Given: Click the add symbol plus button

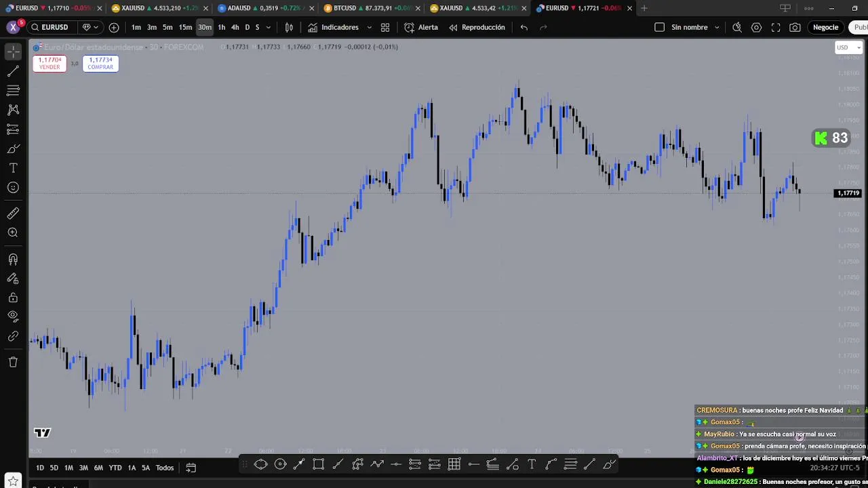Looking at the screenshot, I should 114,27.
